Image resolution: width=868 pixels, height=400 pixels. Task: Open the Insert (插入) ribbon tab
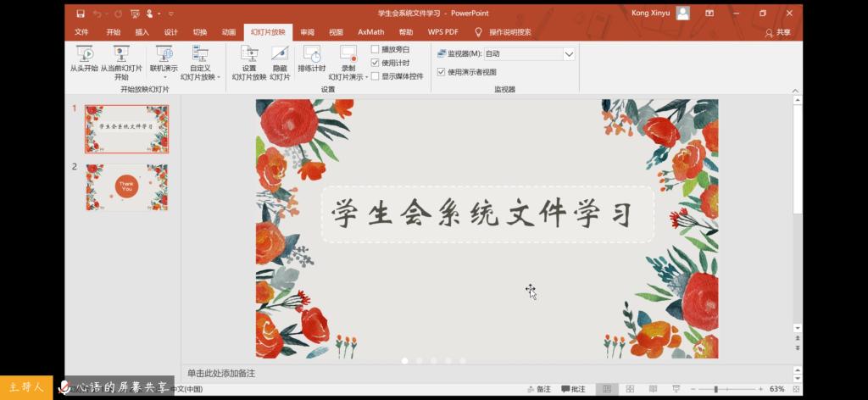[142, 32]
